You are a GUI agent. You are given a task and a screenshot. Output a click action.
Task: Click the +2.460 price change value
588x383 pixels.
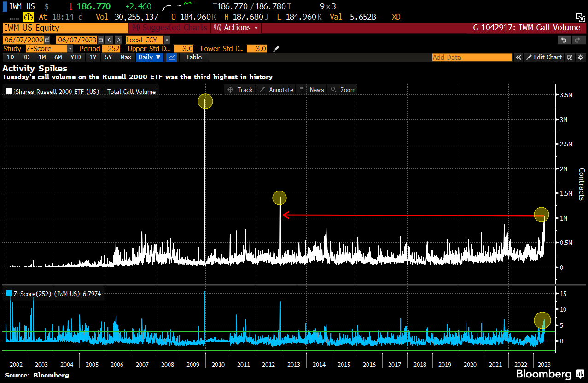point(138,6)
